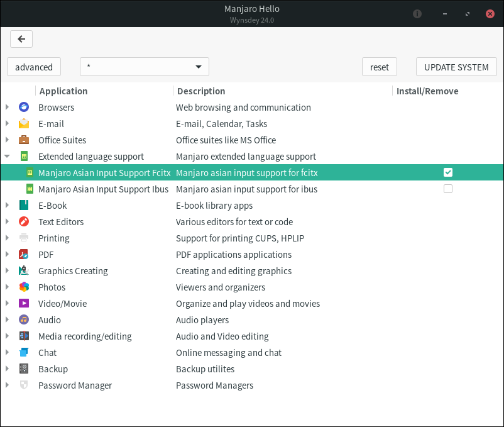Click the Install/Remove column header
Image resolution: width=504 pixels, height=427 pixels.
click(447, 91)
